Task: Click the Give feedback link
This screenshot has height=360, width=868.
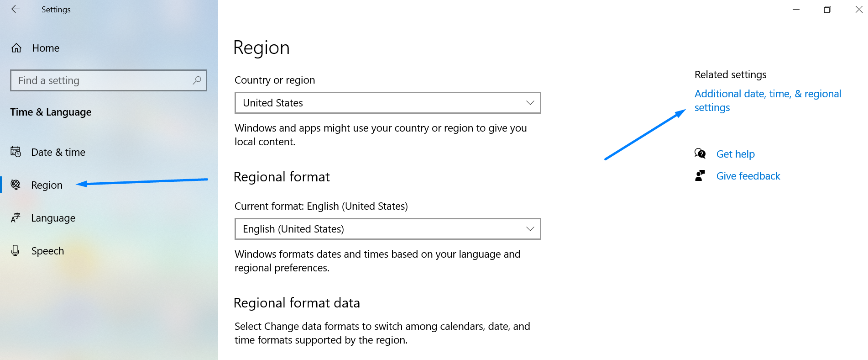Action: (748, 176)
